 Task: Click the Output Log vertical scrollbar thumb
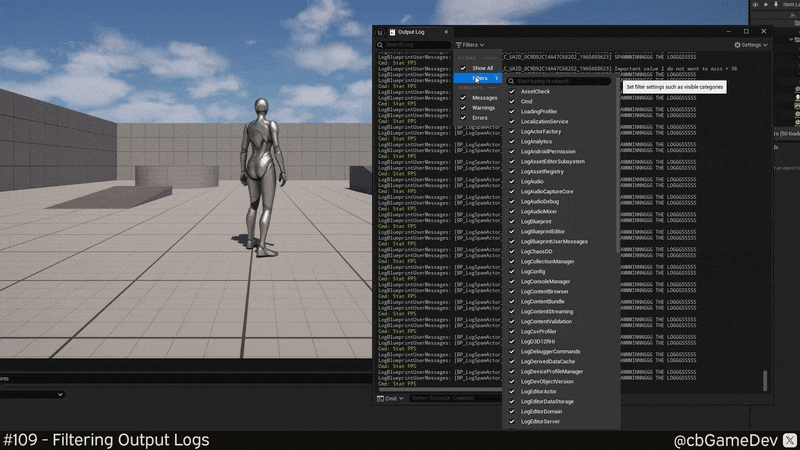click(765, 381)
